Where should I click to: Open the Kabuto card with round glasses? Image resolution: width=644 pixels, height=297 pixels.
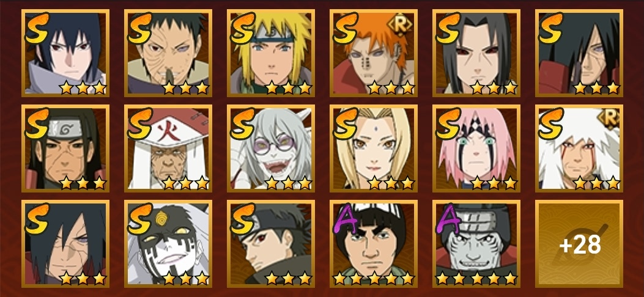pos(271,148)
